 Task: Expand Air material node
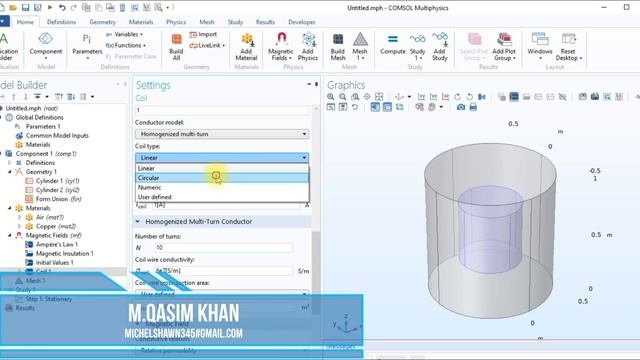pos(19,217)
